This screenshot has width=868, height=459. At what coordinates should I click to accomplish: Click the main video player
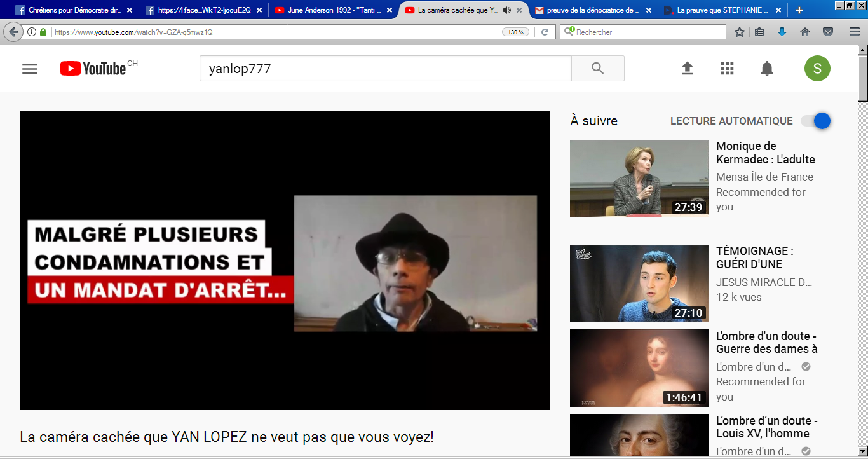tap(285, 261)
